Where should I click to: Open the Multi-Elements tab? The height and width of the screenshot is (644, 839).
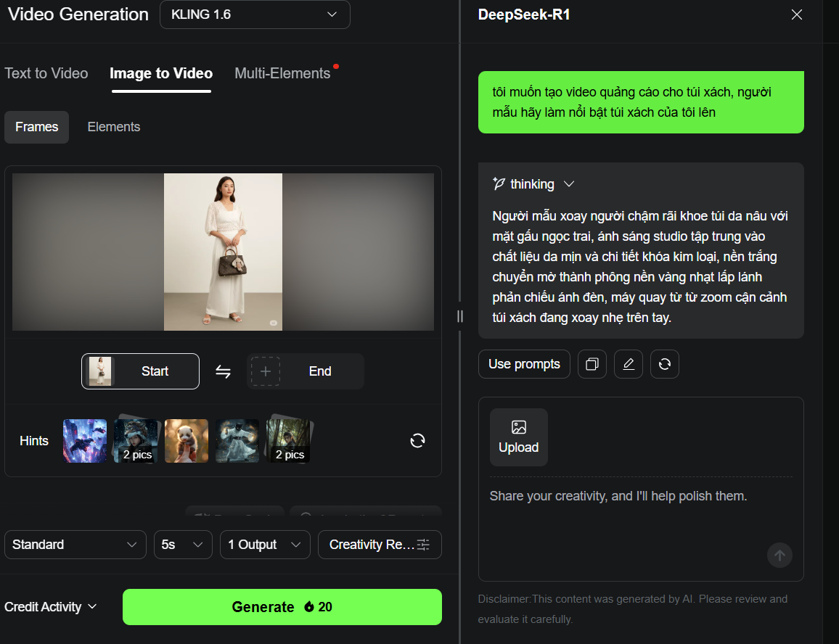pyautogui.click(x=282, y=73)
